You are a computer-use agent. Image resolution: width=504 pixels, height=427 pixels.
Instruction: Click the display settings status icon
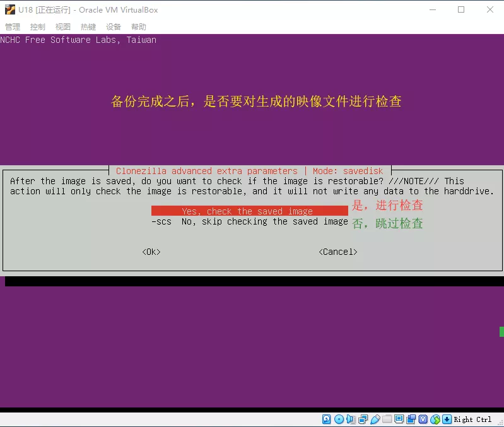[x=399, y=419]
